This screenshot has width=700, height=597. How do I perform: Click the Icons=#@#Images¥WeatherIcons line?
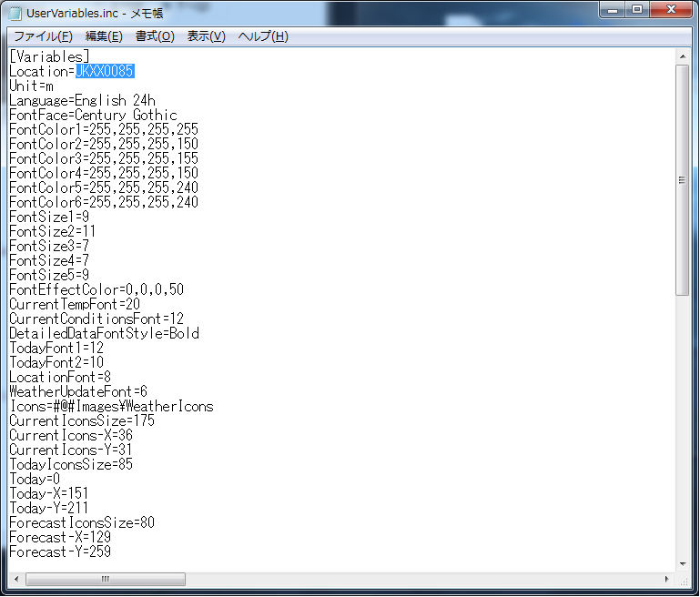(111, 406)
